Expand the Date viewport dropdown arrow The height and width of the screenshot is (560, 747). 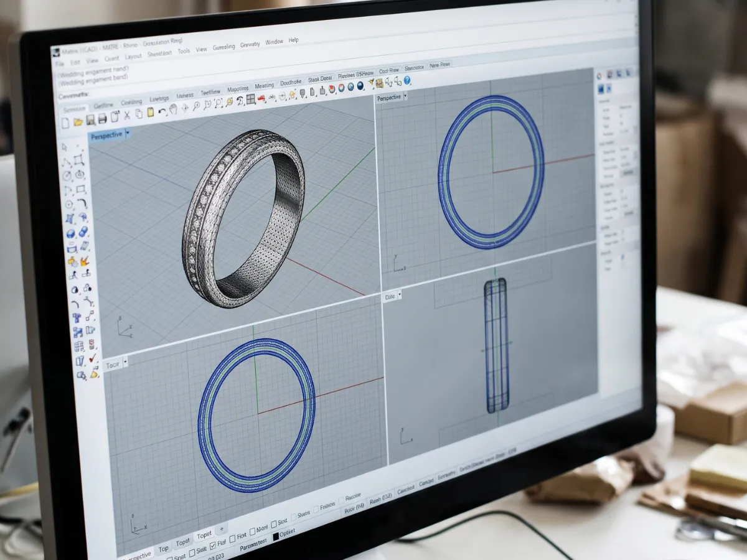coord(400,295)
